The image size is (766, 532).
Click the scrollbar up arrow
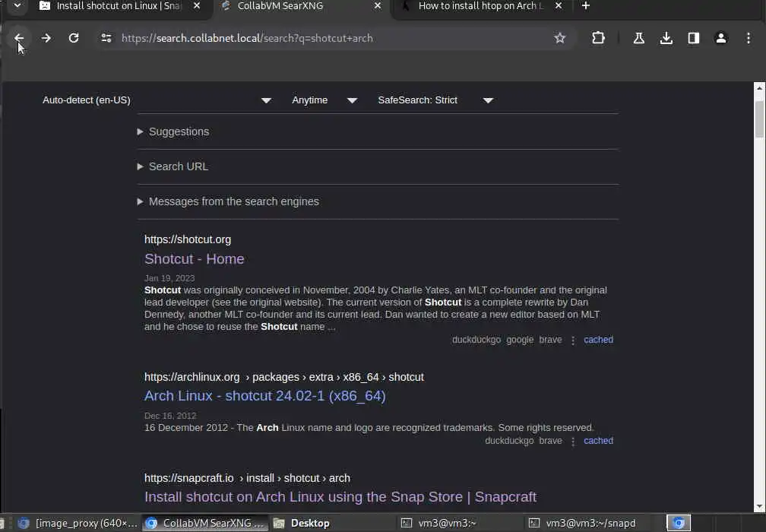click(759, 88)
